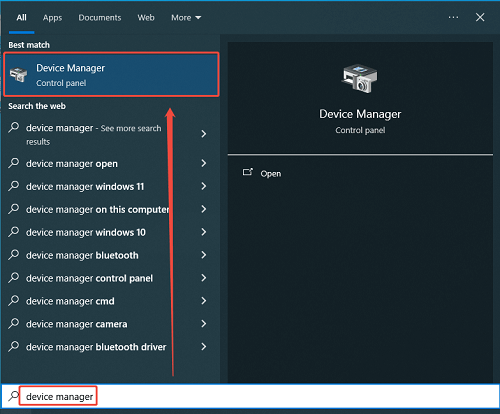Expand arrow for 'device manager windows 11'
Viewport: 500px width, 414px height.
(x=204, y=186)
